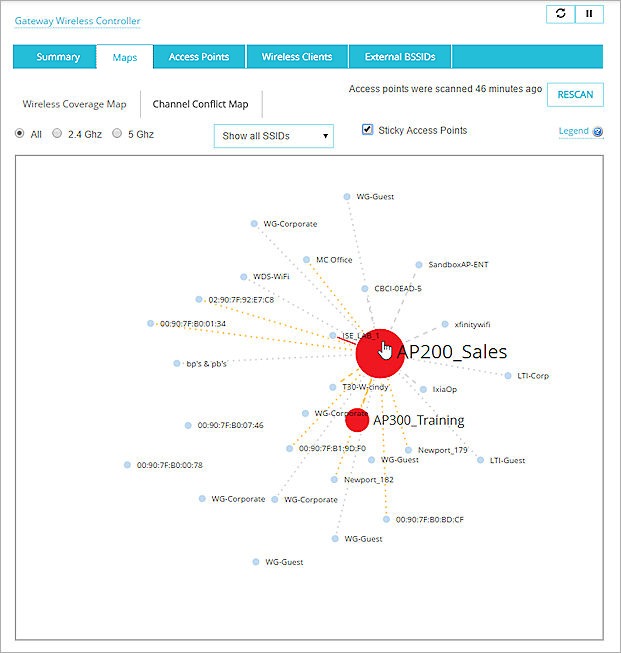Click the Legend help question icon
The width and height of the screenshot is (621, 653).
[598, 131]
